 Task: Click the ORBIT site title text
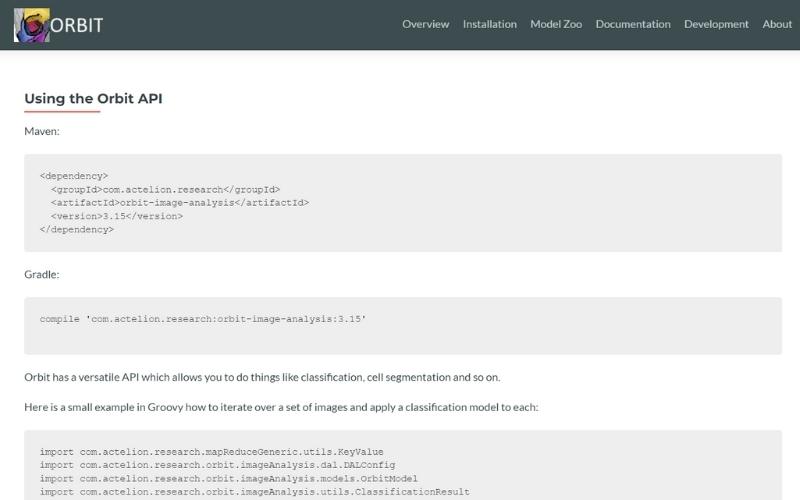(77, 26)
